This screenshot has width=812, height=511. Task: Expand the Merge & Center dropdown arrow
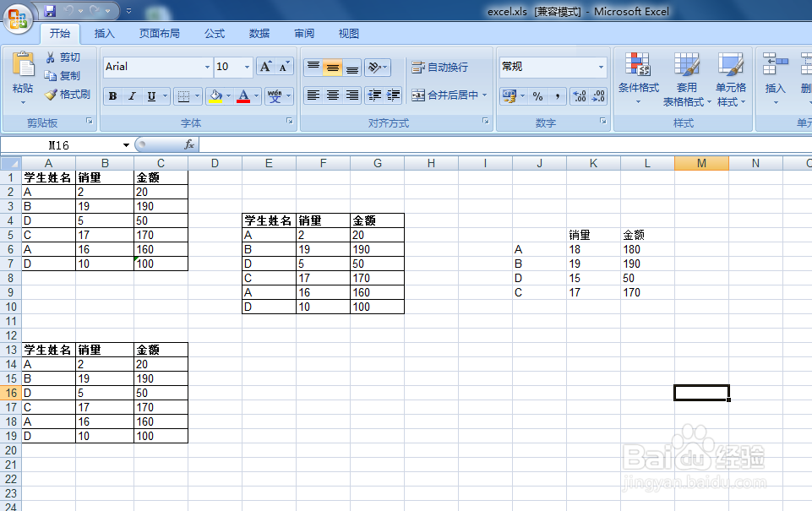point(485,95)
